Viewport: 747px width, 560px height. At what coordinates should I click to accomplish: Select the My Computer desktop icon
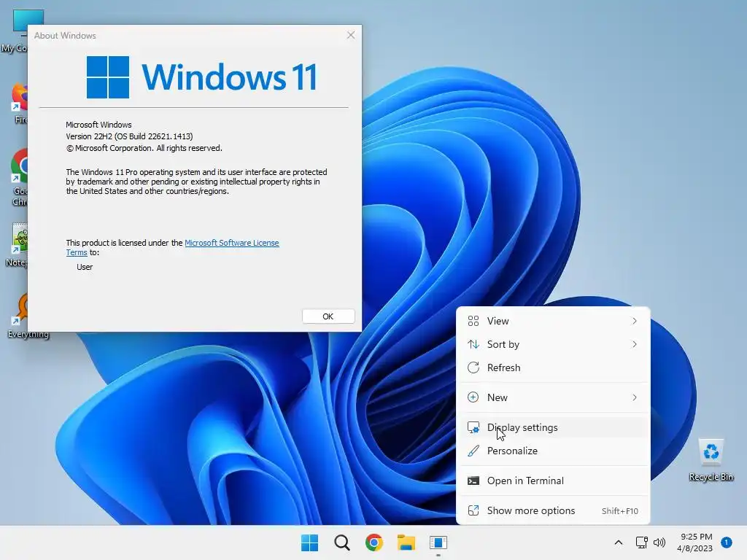[x=15, y=31]
